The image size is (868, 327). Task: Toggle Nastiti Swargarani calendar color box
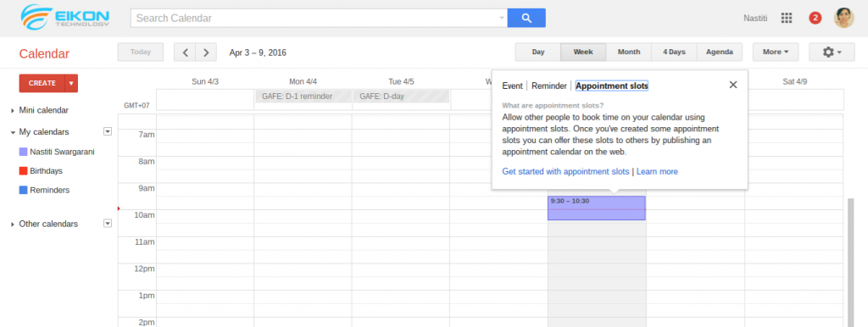(23, 152)
